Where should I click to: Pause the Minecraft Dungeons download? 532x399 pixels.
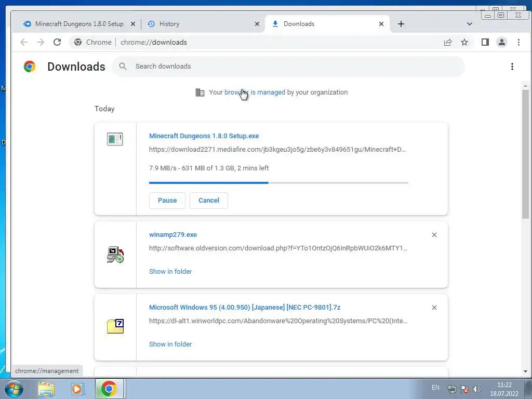pyautogui.click(x=167, y=201)
